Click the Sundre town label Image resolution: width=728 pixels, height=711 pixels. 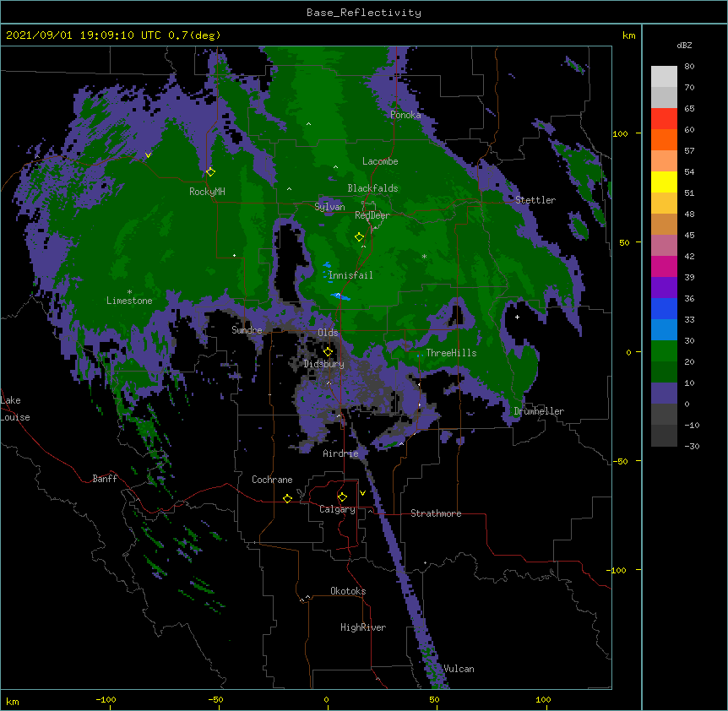click(247, 330)
